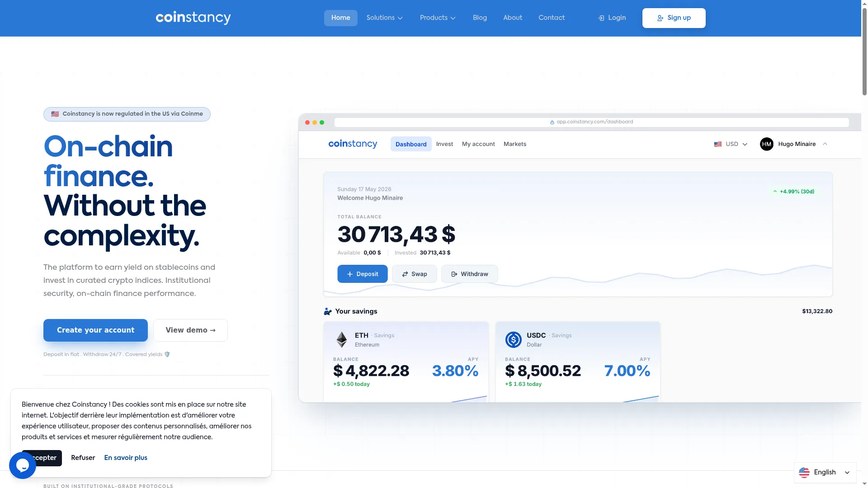Click the USDC balance $ 8,500.52

(543, 371)
